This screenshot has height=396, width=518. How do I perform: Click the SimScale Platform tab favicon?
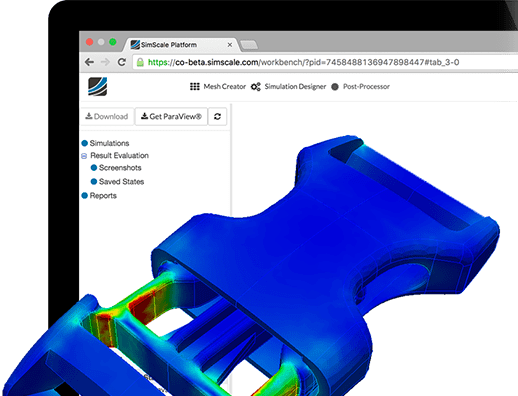(x=135, y=45)
